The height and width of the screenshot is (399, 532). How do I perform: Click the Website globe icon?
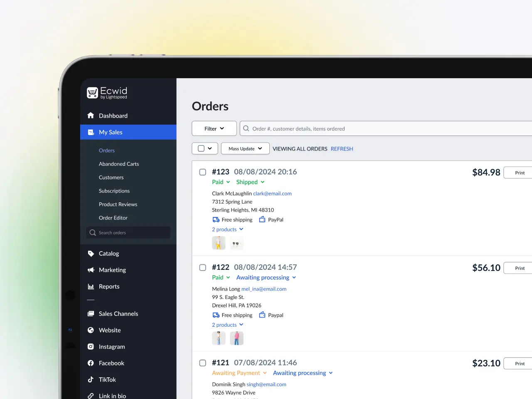click(x=91, y=330)
